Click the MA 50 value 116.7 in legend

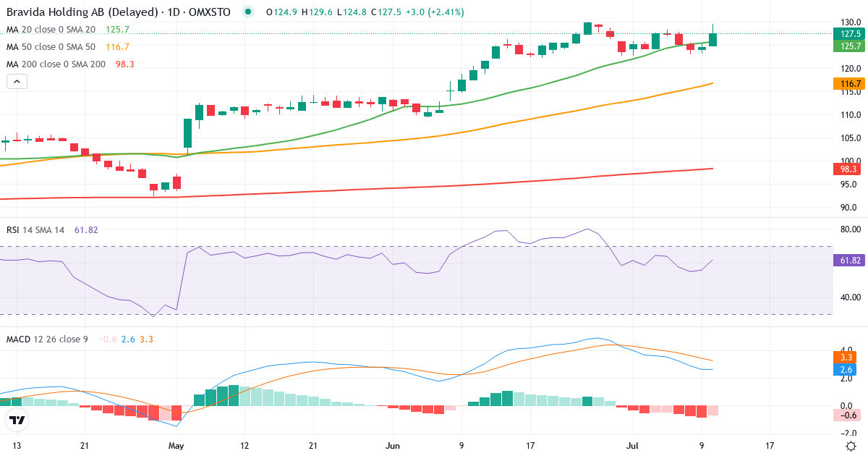click(x=117, y=47)
